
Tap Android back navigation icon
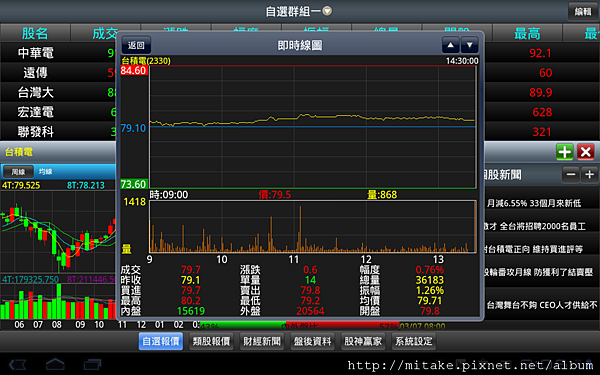[18, 364]
